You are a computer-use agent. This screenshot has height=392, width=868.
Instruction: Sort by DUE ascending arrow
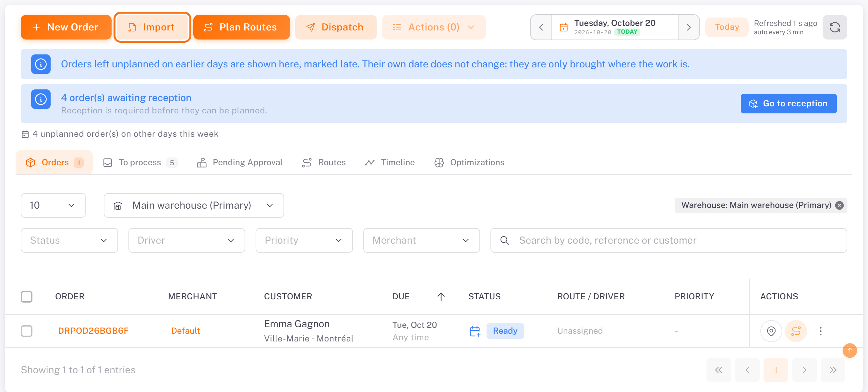pos(441,296)
